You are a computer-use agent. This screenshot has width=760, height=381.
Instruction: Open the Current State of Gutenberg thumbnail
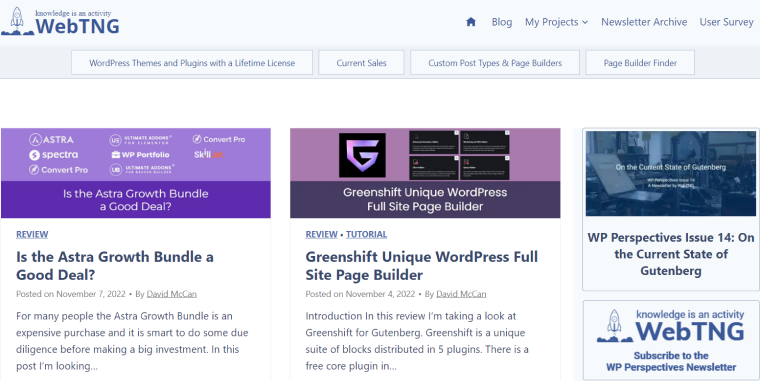(x=671, y=174)
